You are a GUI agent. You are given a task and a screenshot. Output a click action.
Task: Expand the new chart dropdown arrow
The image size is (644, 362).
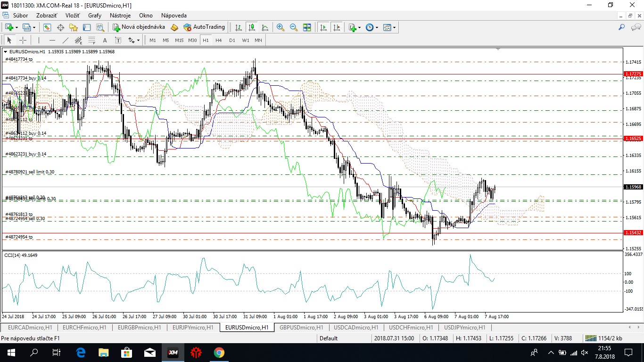click(x=17, y=27)
